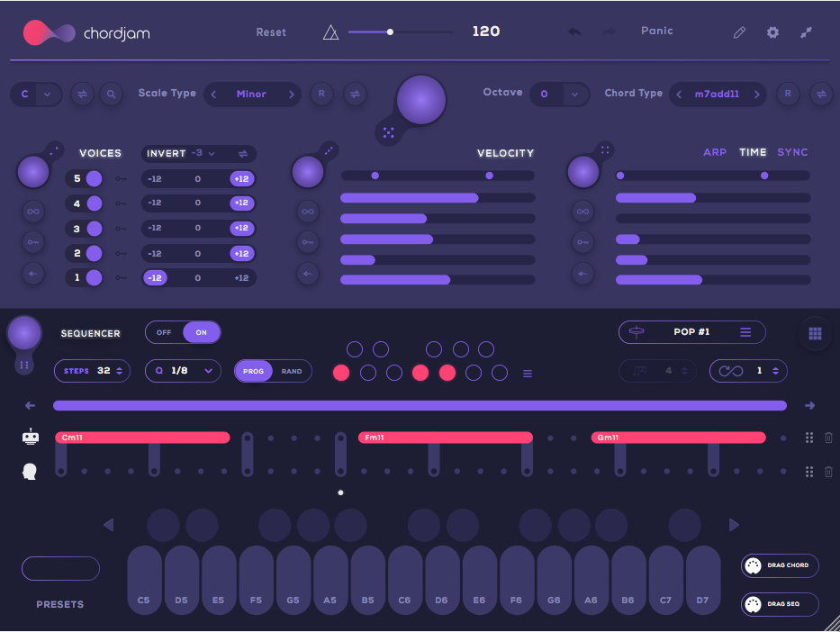
Task: Toggle voice 4 on/off
Action: pos(95,203)
